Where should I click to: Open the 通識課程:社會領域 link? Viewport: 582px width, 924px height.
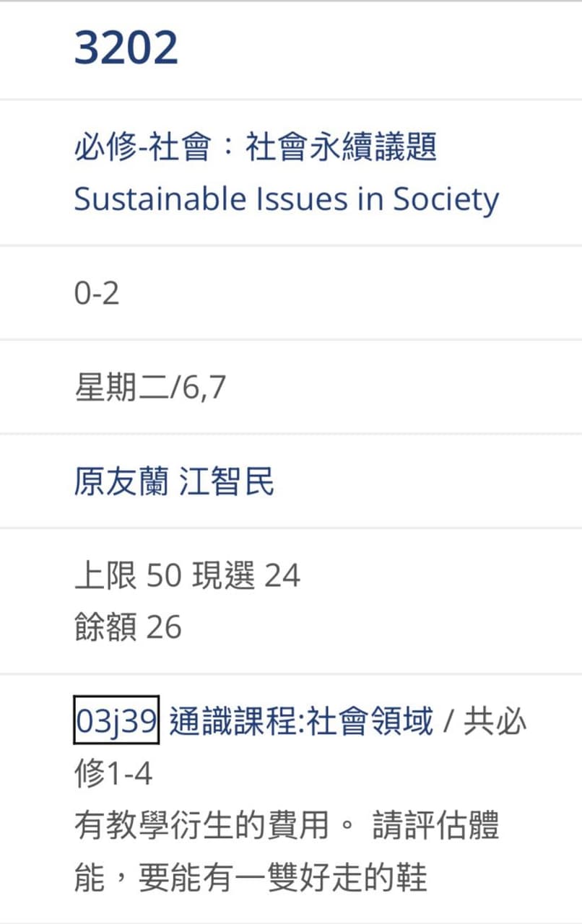[x=301, y=721]
